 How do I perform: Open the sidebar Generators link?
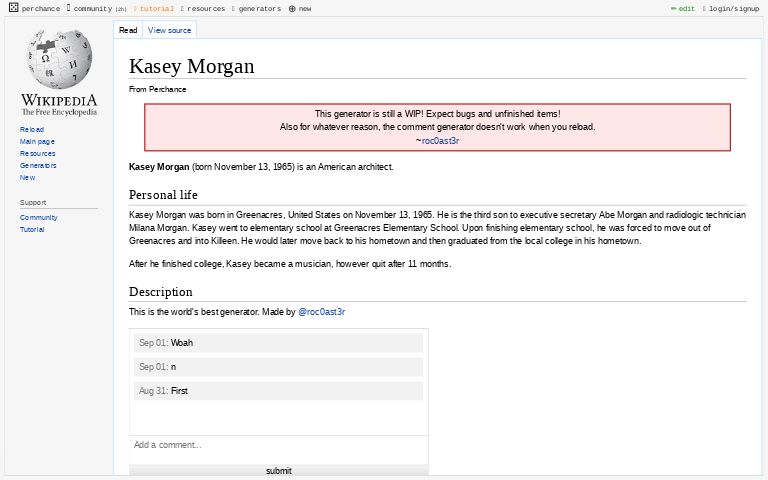tap(38, 165)
